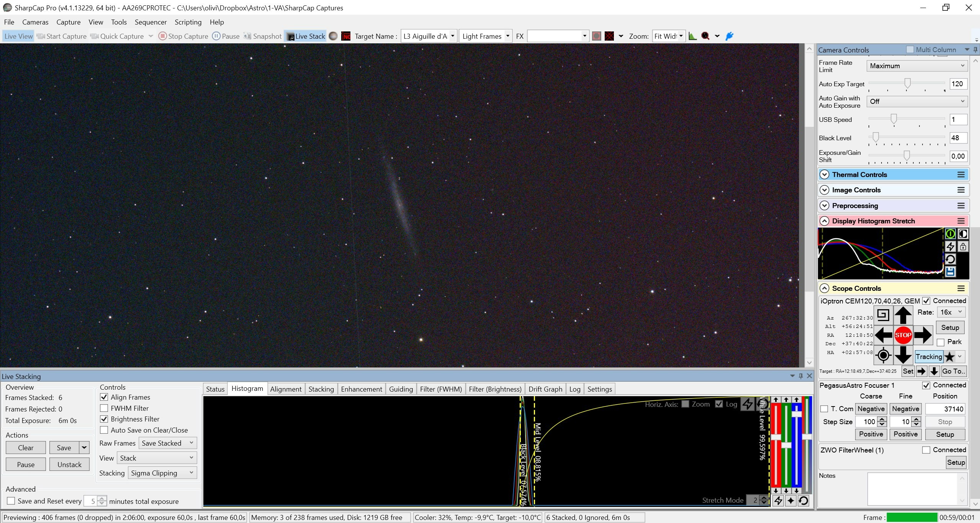Open the Frame Rate Limit dropdown
The width and height of the screenshot is (980, 523).
[x=917, y=66]
